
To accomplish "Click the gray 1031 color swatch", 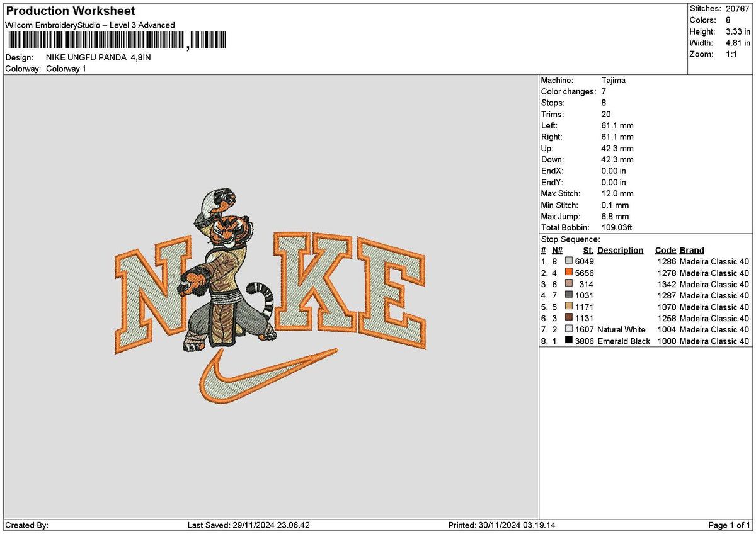I will click(x=569, y=295).
